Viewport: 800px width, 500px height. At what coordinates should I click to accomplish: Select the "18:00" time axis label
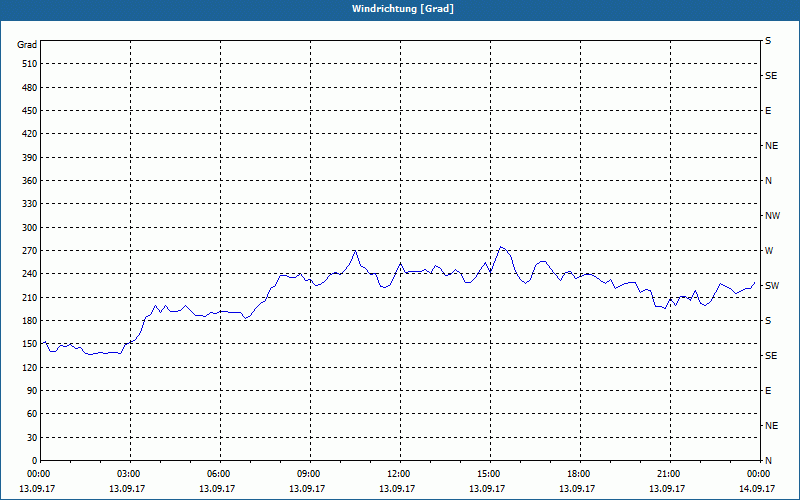click(x=580, y=474)
